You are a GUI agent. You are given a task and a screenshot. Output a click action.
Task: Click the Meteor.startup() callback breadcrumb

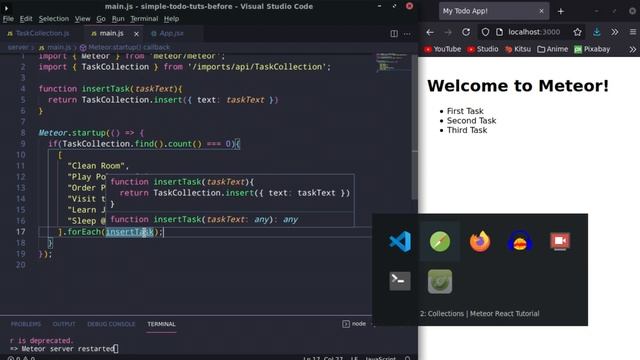125,47
